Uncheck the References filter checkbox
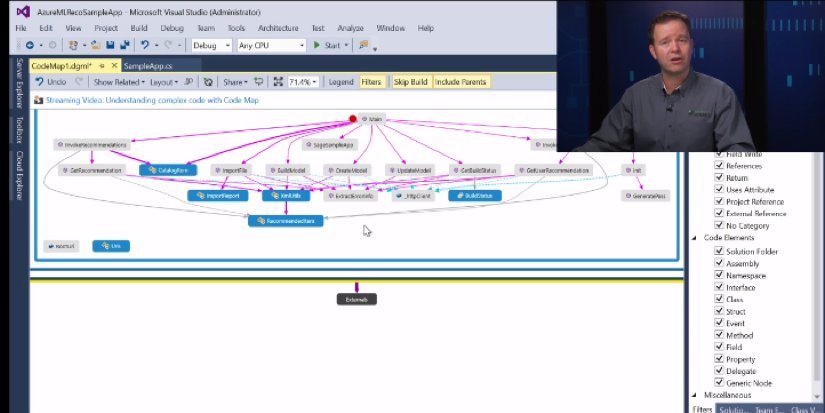The image size is (825, 413). point(719,165)
